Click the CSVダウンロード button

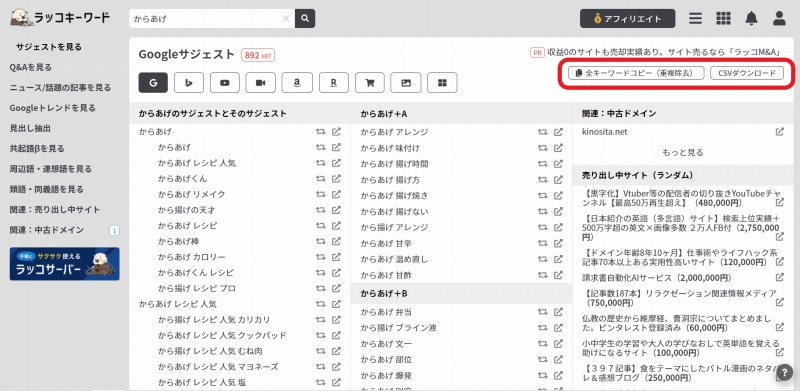pos(746,73)
